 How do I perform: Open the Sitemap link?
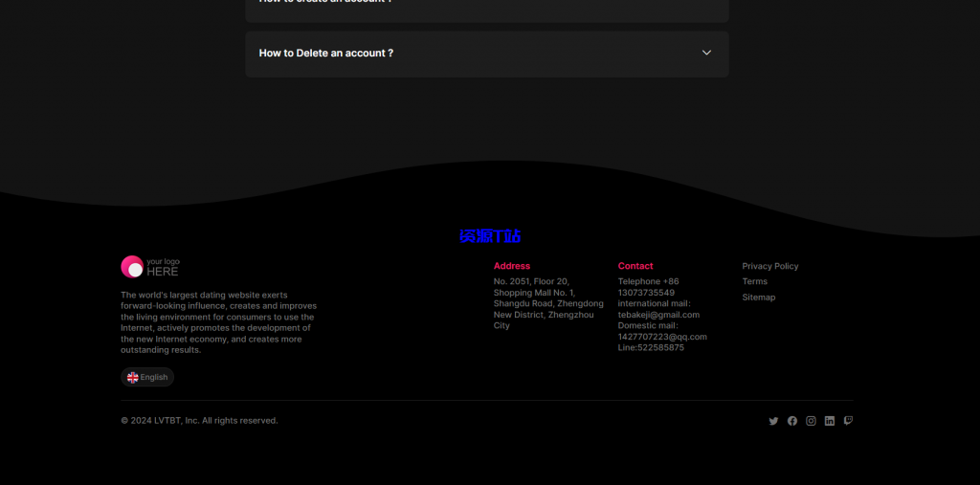[x=758, y=298]
